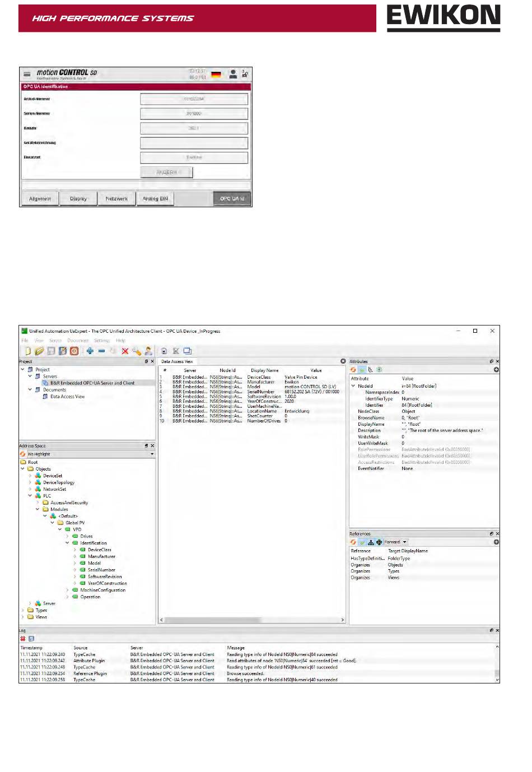Close the Project panel
Screen dimensions: 532x772
(152, 361)
